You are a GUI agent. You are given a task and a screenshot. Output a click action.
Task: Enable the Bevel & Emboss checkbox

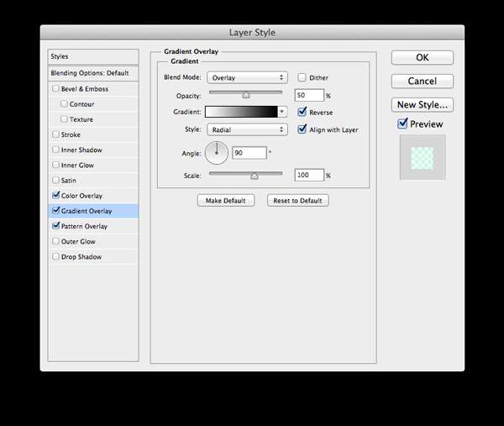point(55,88)
